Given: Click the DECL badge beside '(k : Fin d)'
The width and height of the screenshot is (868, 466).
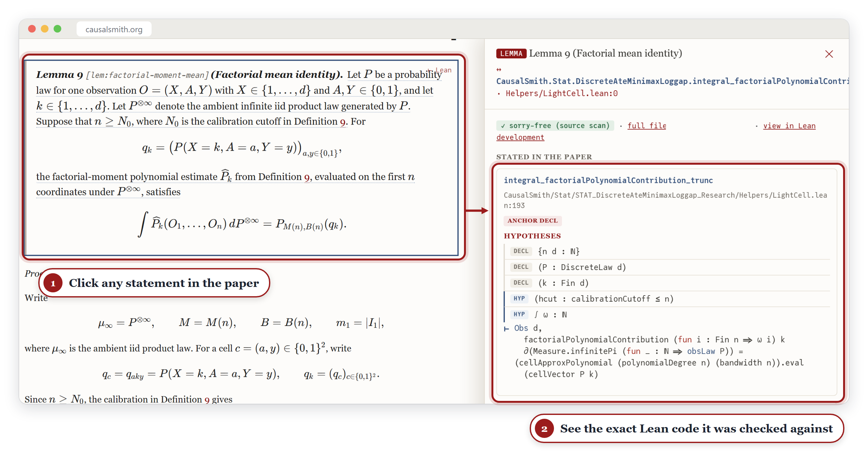Looking at the screenshot, I should pyautogui.click(x=520, y=283).
